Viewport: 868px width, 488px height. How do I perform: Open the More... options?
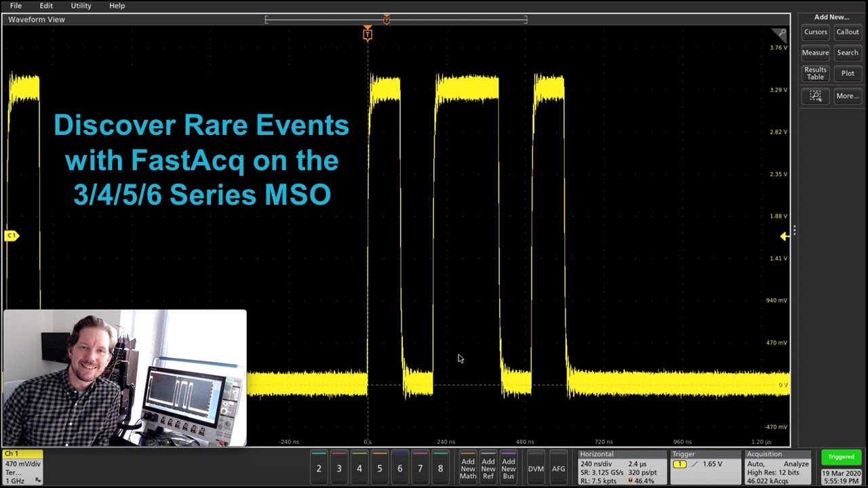pyautogui.click(x=848, y=96)
